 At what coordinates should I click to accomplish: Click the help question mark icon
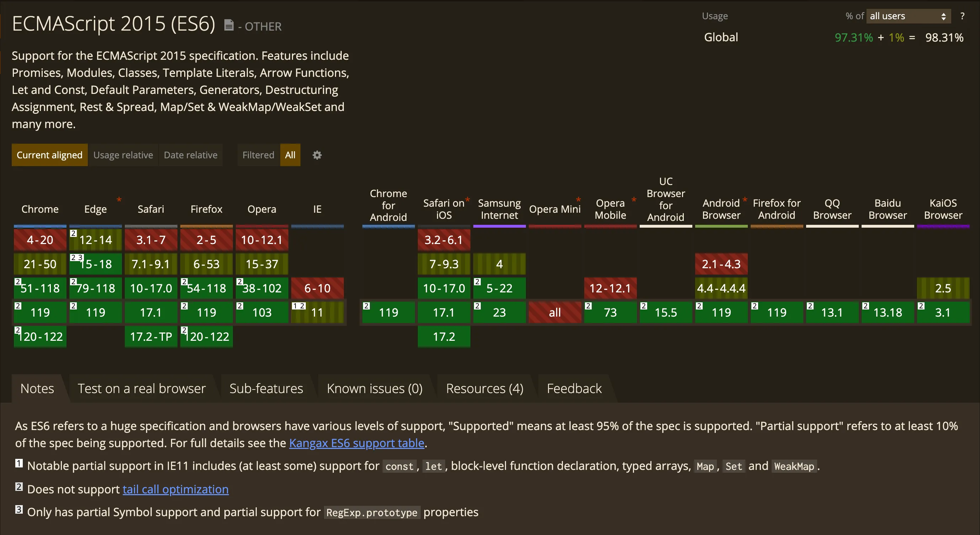pyautogui.click(x=962, y=16)
